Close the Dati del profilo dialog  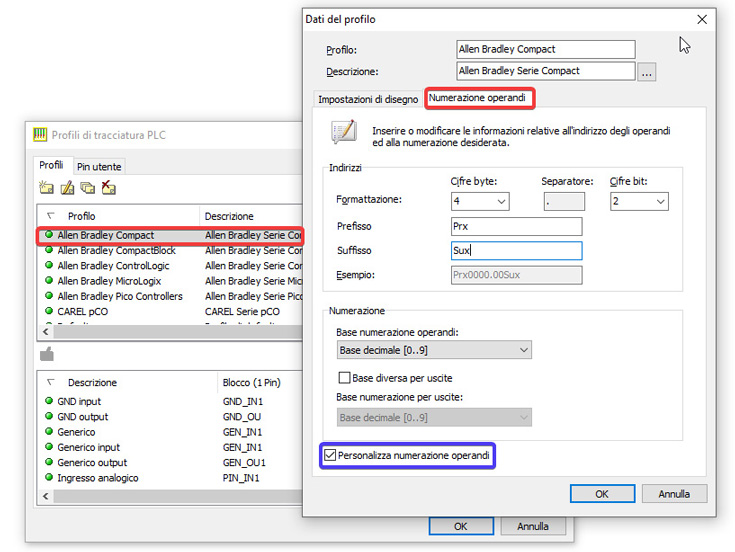(x=702, y=19)
